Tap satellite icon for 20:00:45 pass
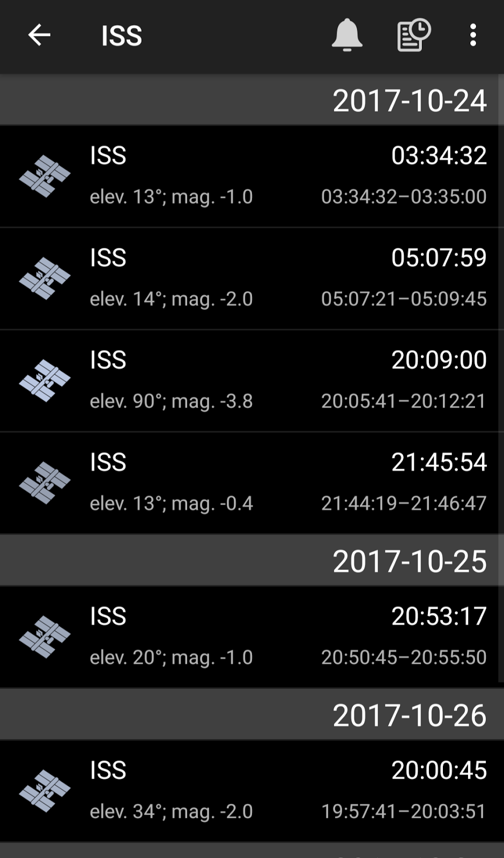 click(45, 791)
